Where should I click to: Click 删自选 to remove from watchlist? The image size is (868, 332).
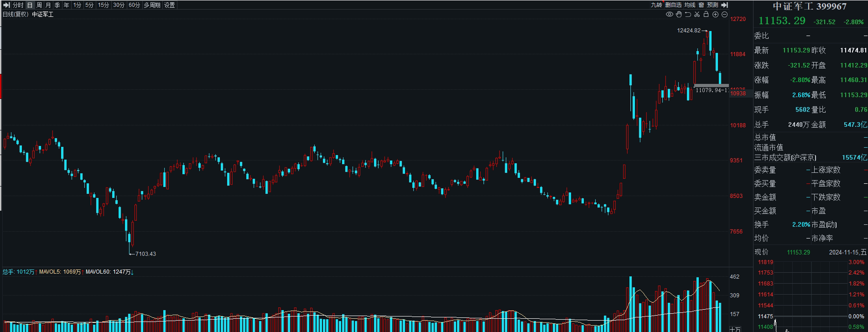coord(673,5)
